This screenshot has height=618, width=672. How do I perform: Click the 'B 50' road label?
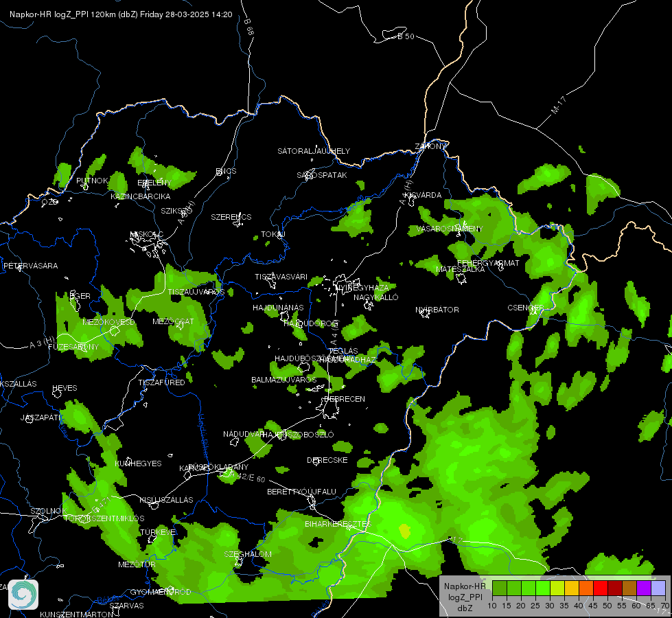coord(406,36)
